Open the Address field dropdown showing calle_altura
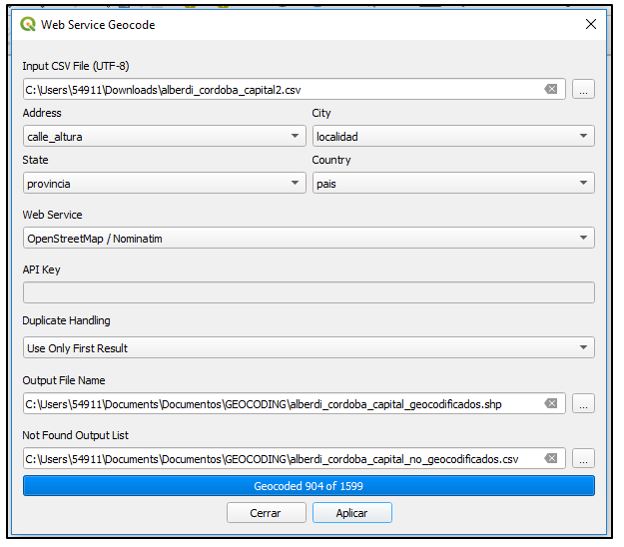Screen dimensions: 624x547 (x=164, y=136)
